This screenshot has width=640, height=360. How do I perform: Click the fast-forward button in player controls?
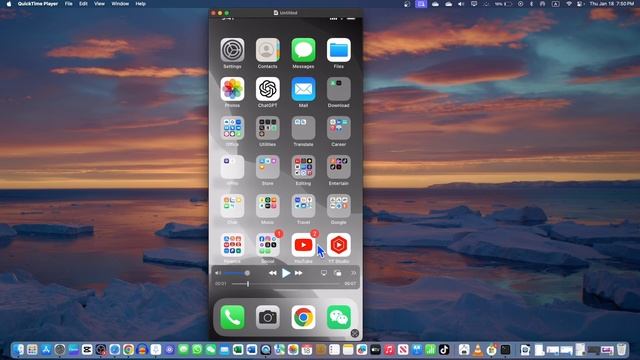(299, 273)
